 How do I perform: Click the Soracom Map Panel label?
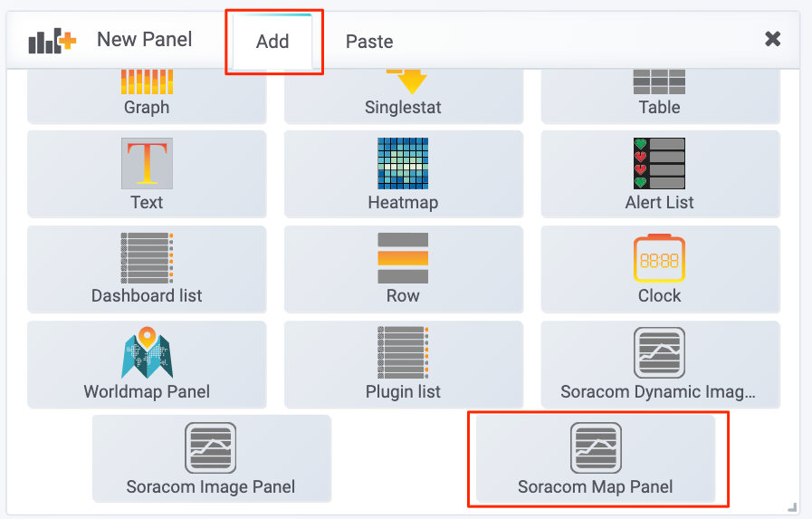pyautogui.click(x=596, y=487)
